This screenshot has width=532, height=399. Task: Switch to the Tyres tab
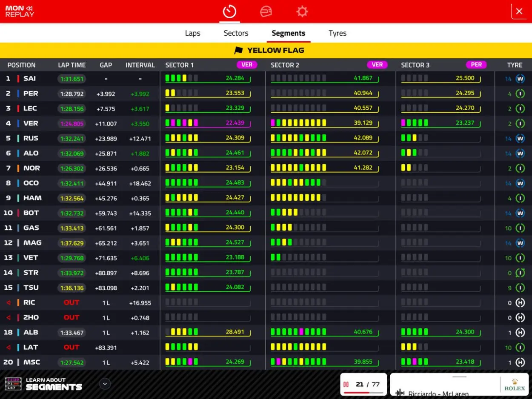pyautogui.click(x=338, y=33)
